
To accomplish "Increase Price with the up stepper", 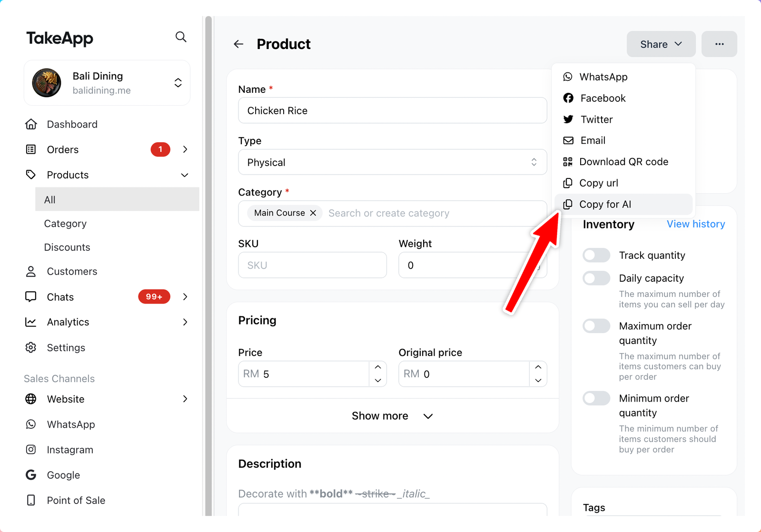I will [x=378, y=367].
